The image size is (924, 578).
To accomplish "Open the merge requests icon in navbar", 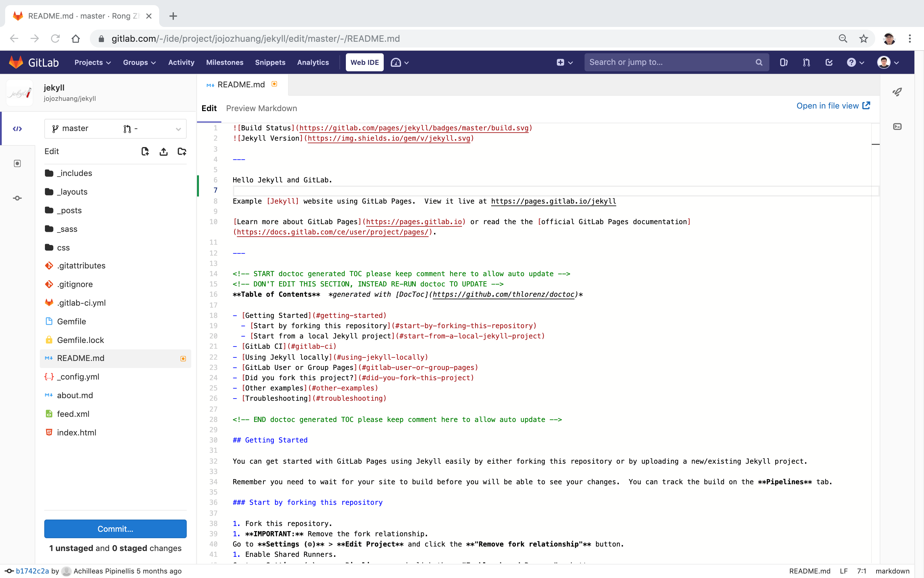I will 806,62.
